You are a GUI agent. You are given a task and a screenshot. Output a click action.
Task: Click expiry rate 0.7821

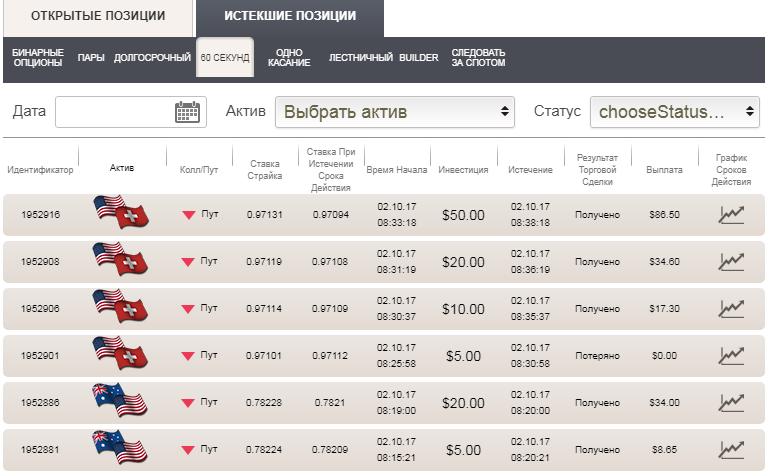330,403
